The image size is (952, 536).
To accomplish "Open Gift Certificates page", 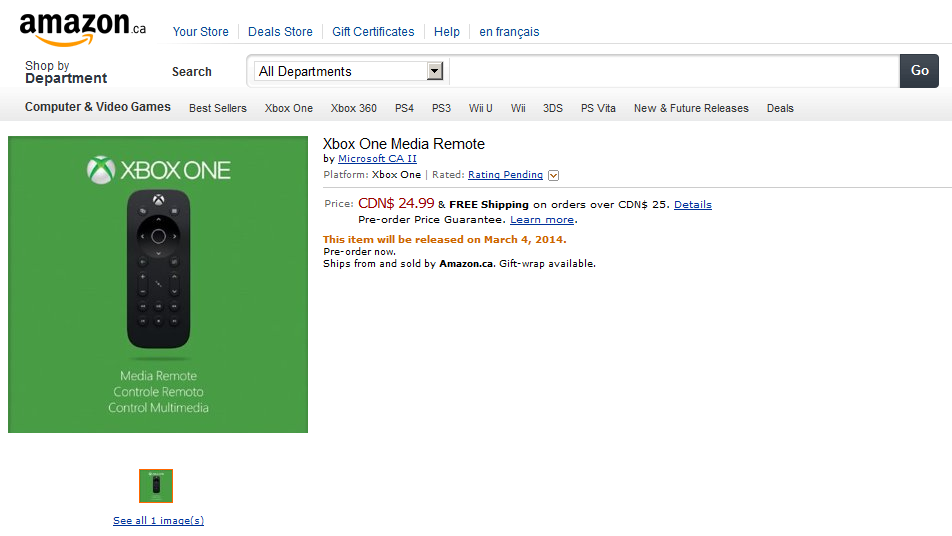I will click(x=373, y=32).
